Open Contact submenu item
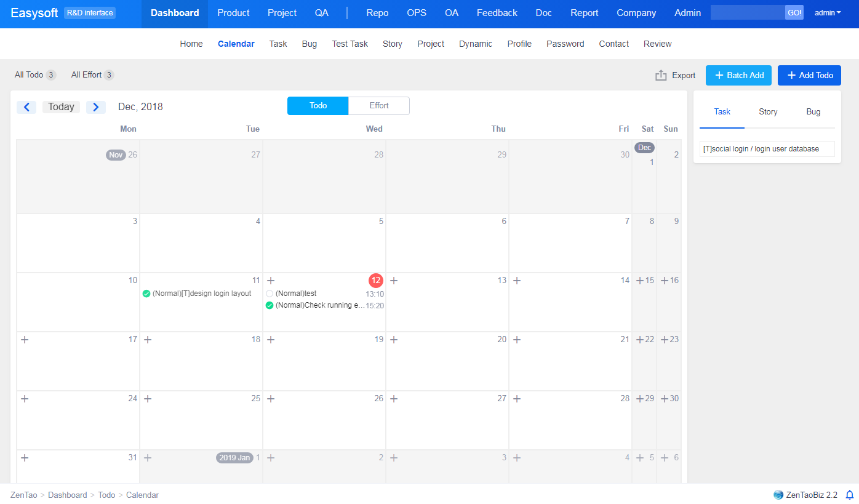Viewport: 859px width, 504px height. (614, 44)
